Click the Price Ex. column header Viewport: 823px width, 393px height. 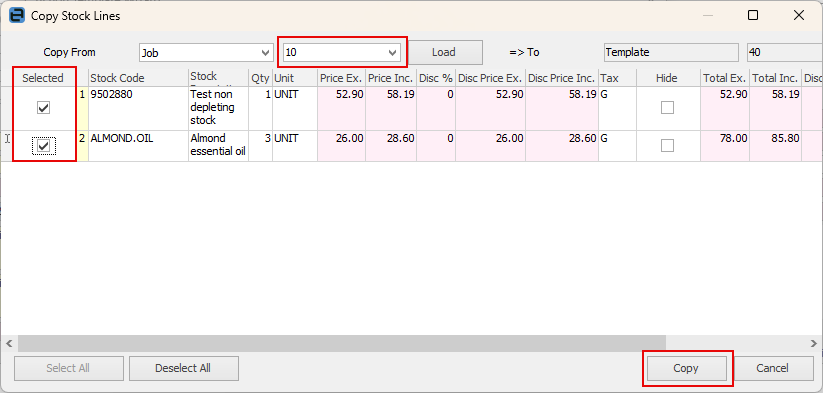(341, 78)
